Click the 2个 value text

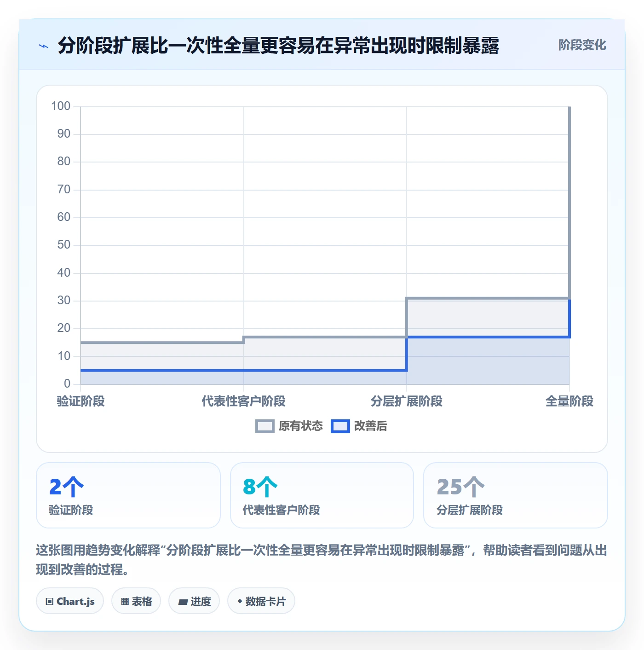click(67, 487)
